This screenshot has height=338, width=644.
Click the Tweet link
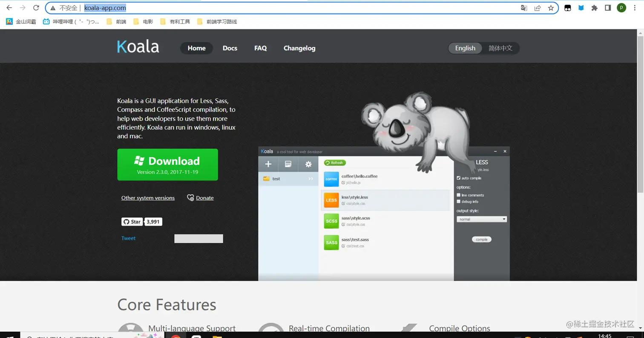pyautogui.click(x=128, y=238)
